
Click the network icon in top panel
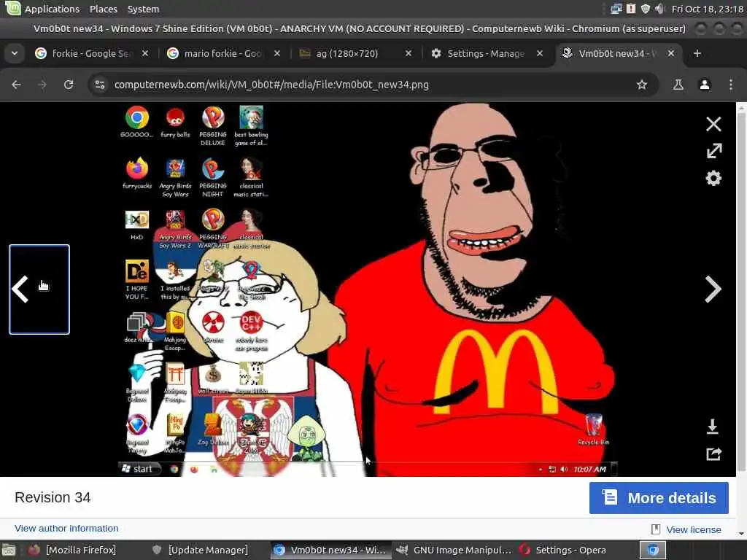pos(616,9)
